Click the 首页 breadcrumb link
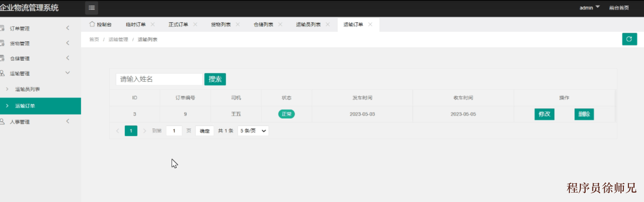The width and height of the screenshot is (644, 202). 94,40
